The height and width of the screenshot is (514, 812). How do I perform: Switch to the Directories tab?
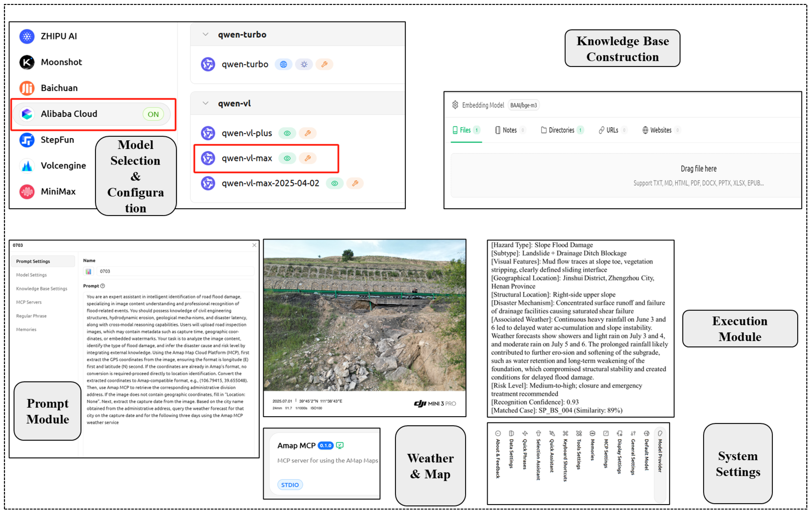pyautogui.click(x=561, y=130)
